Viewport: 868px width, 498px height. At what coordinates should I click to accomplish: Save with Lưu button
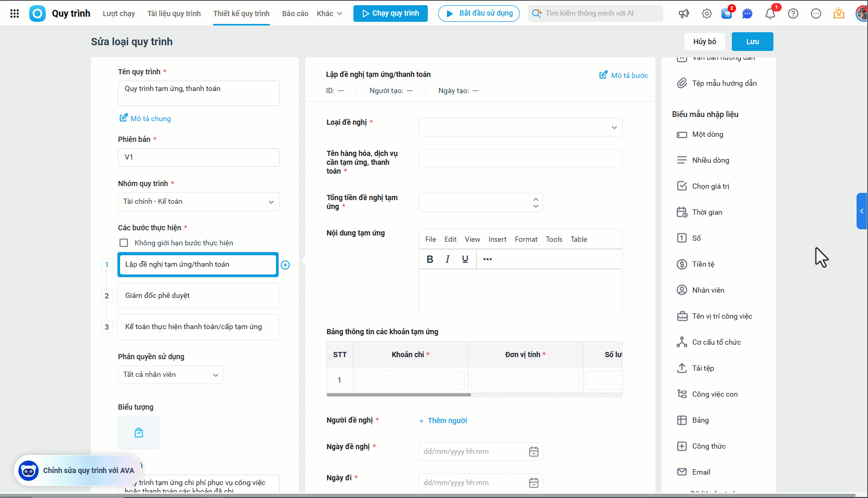coord(753,42)
